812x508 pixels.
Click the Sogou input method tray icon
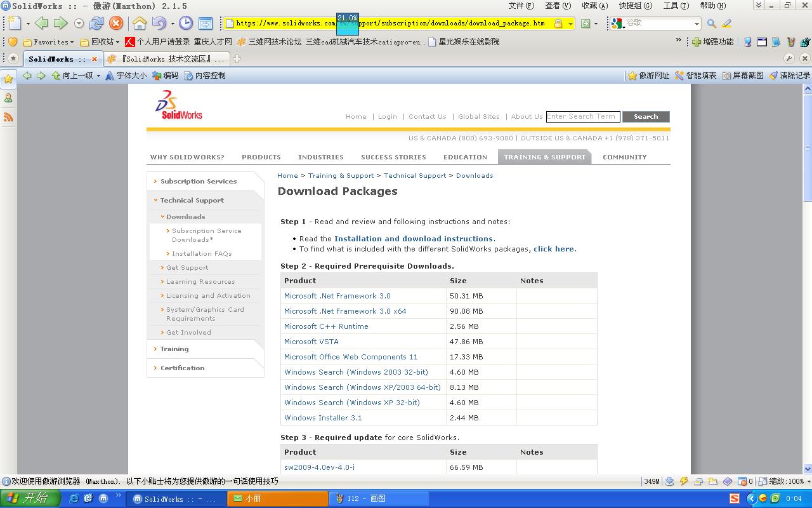(x=735, y=498)
